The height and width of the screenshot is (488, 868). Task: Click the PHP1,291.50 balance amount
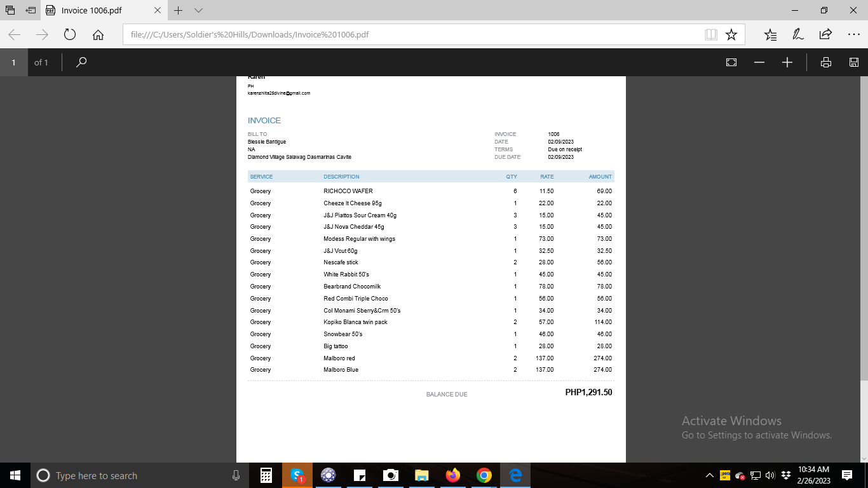[x=589, y=393]
